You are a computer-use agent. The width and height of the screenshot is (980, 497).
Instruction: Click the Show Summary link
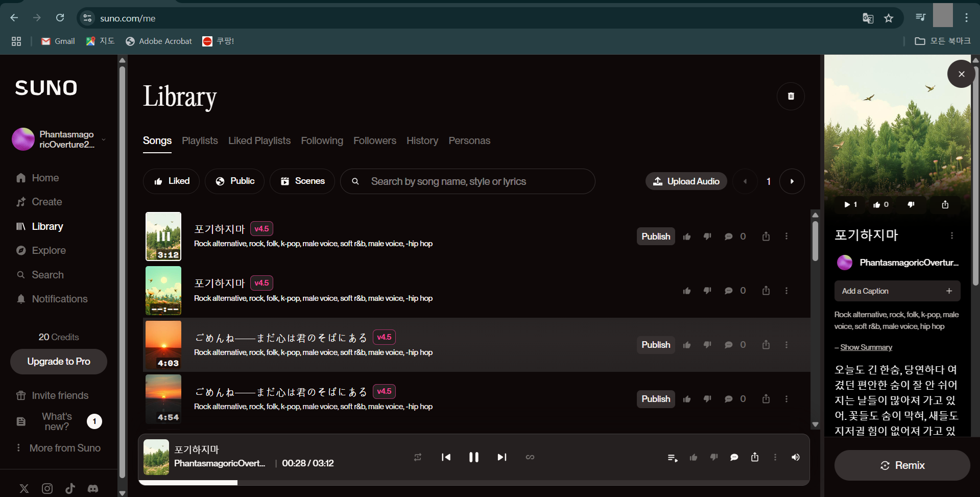[x=866, y=347]
